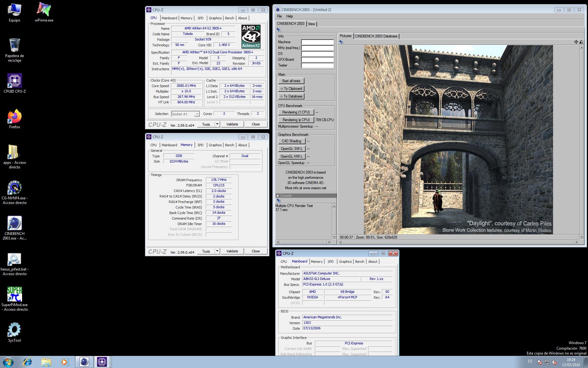Click the ES language indicator
Image resolution: width=588 pixels, height=368 pixels.
point(530,362)
